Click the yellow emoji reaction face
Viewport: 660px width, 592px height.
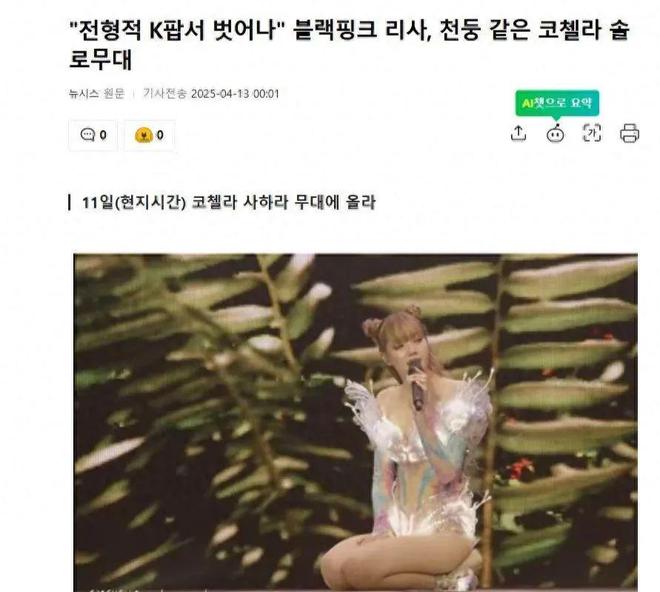(144, 135)
